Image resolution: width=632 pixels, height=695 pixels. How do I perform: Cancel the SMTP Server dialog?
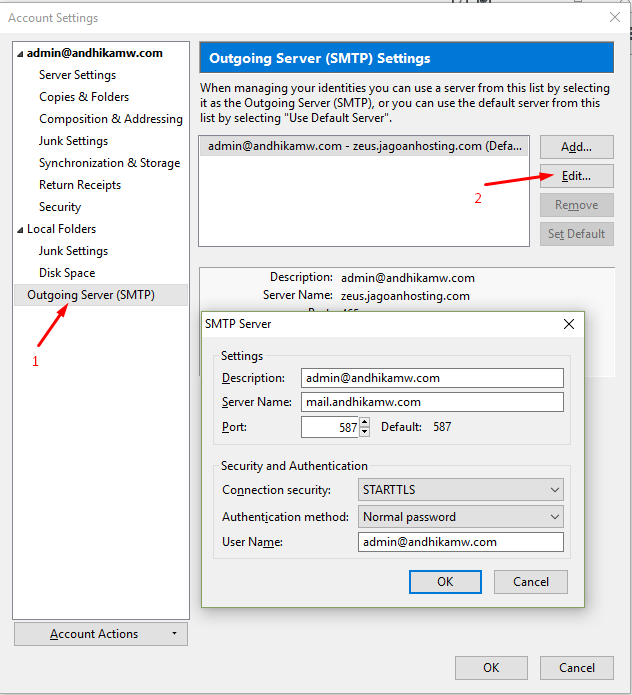531,582
